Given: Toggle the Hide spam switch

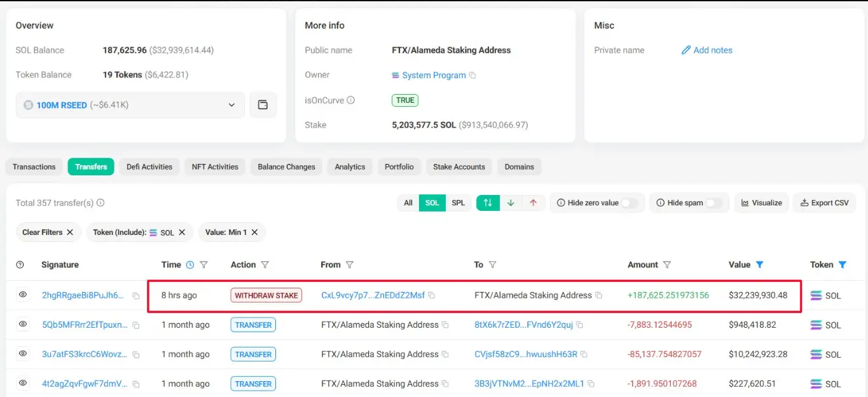Looking at the screenshot, I should (714, 203).
